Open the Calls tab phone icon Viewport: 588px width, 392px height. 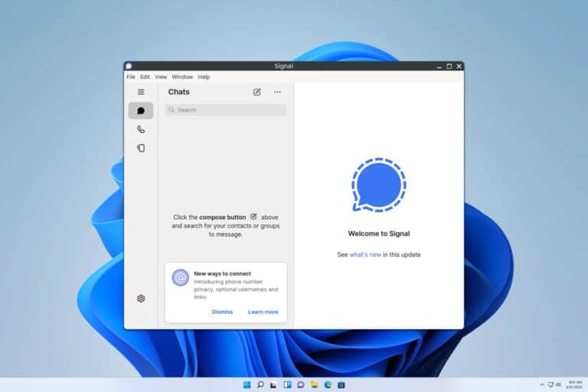coord(141,129)
